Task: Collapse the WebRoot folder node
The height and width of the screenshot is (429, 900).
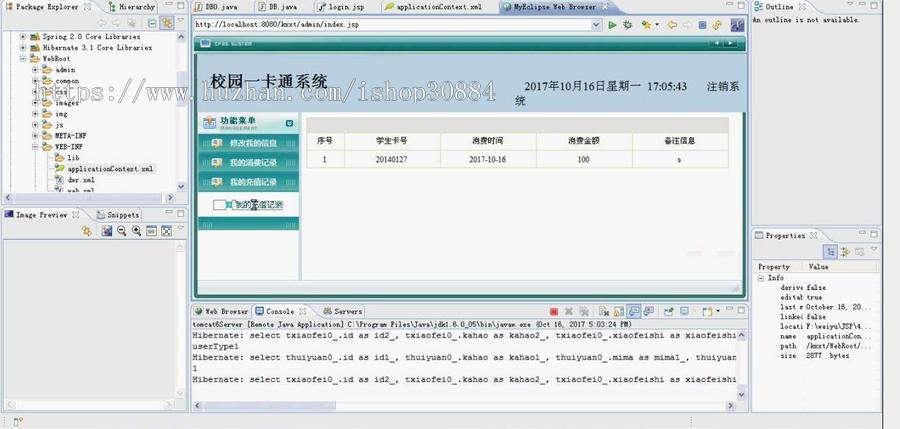Action: tap(23, 59)
